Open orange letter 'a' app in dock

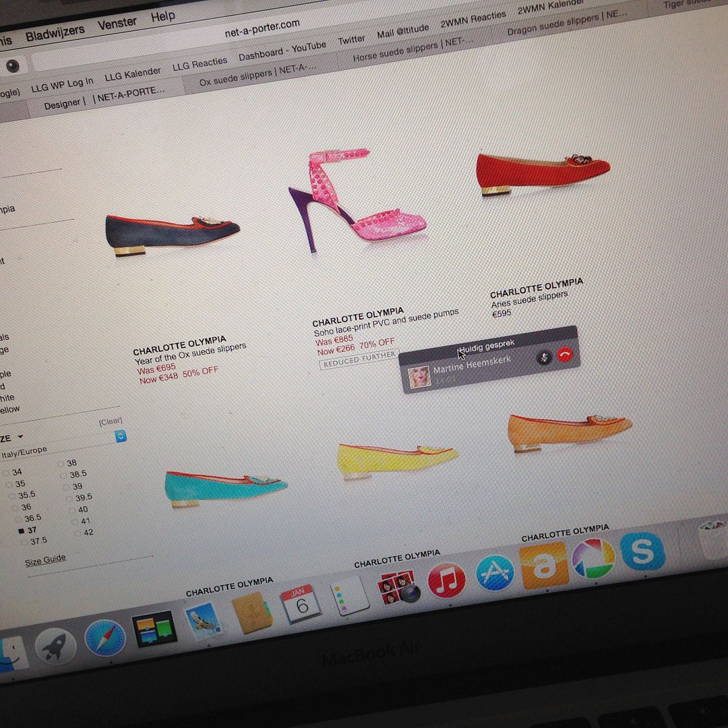[x=544, y=565]
